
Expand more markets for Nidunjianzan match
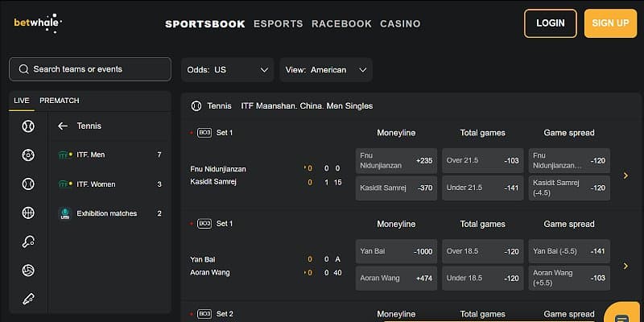tap(626, 175)
